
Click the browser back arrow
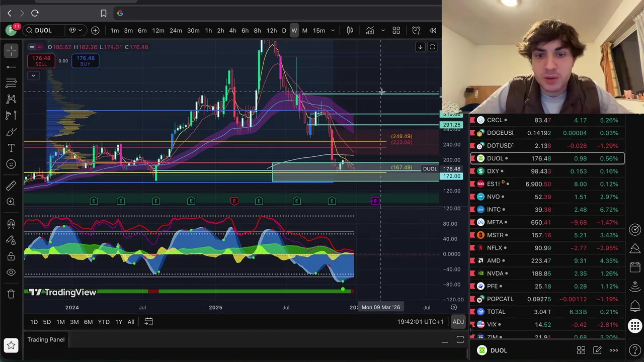(x=9, y=13)
